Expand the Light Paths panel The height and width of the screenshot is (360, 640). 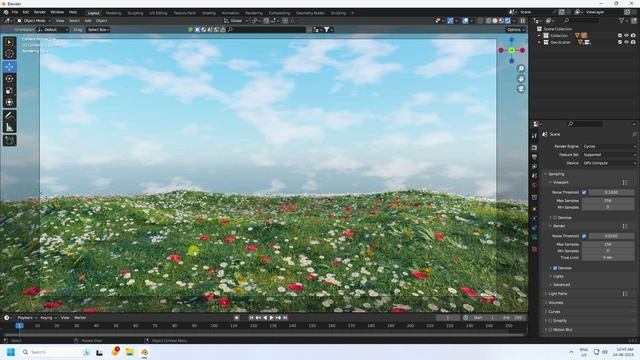pyautogui.click(x=558, y=294)
